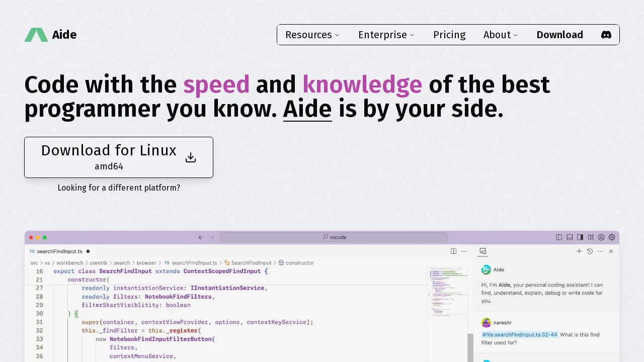
Task: Click the Download for Linux button
Action: pyautogui.click(x=119, y=157)
